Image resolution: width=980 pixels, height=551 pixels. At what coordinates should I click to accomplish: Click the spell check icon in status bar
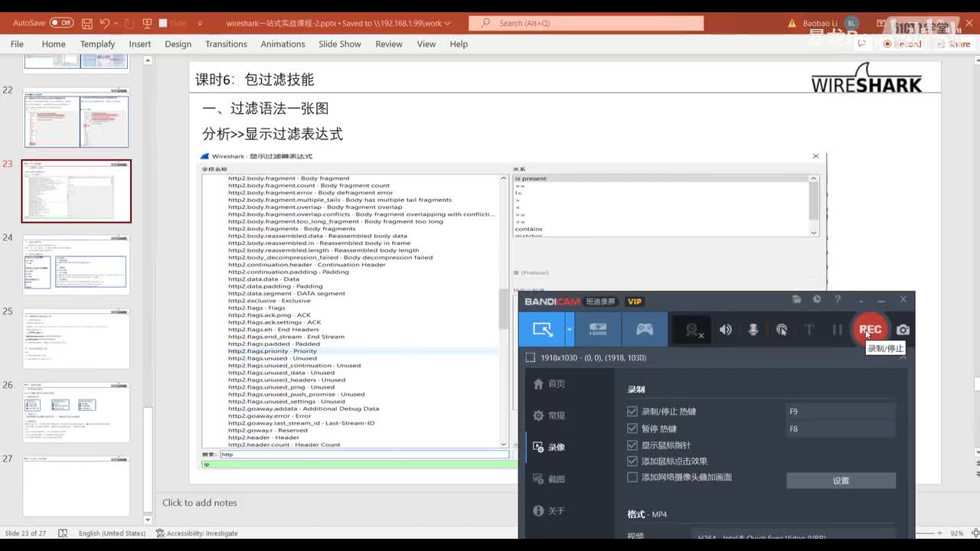[63, 533]
